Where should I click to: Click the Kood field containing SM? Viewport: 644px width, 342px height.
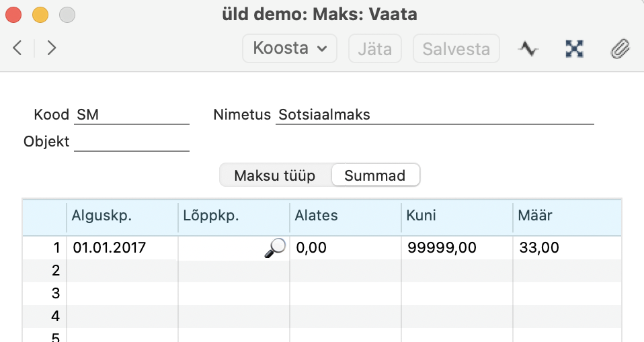[132, 114]
